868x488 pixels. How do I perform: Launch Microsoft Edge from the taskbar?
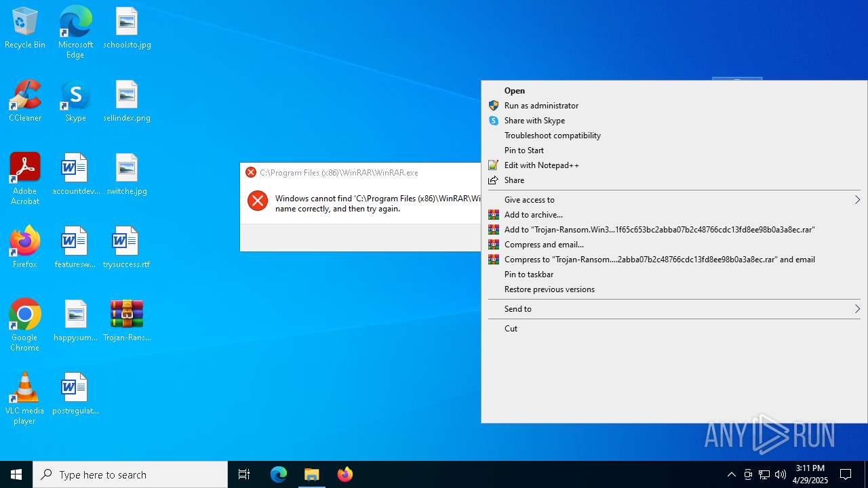(x=279, y=474)
